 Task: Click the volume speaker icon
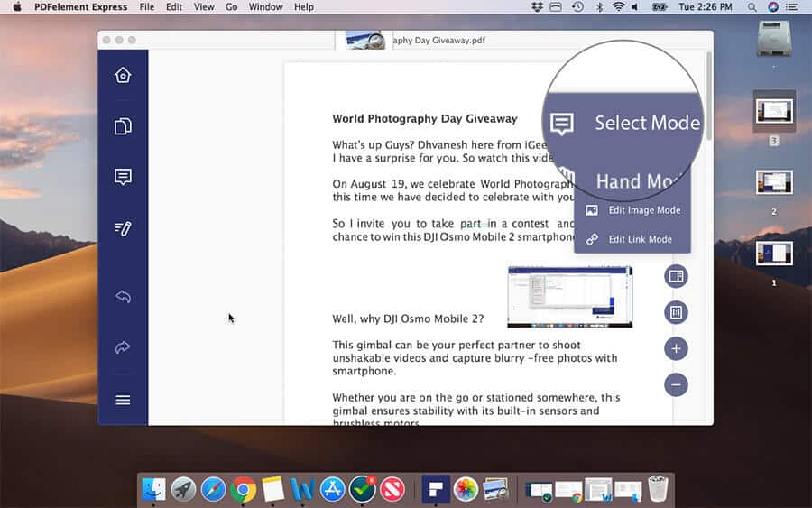pyautogui.click(x=635, y=6)
